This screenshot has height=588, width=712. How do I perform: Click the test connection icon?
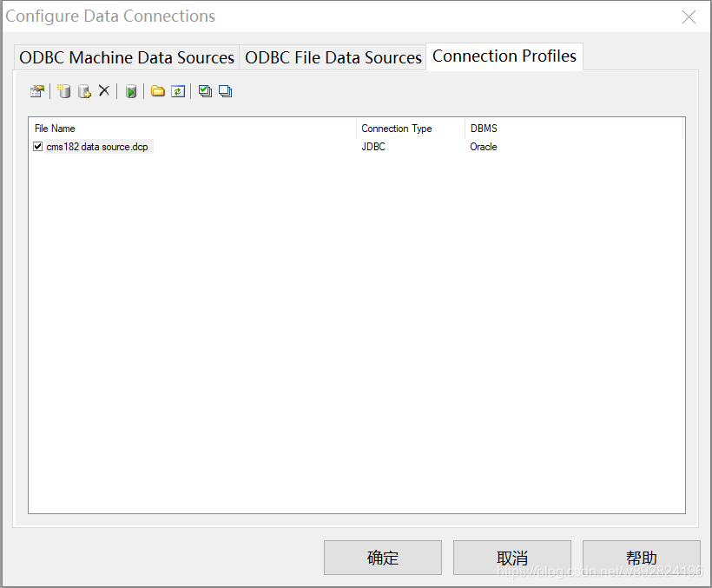(x=131, y=90)
